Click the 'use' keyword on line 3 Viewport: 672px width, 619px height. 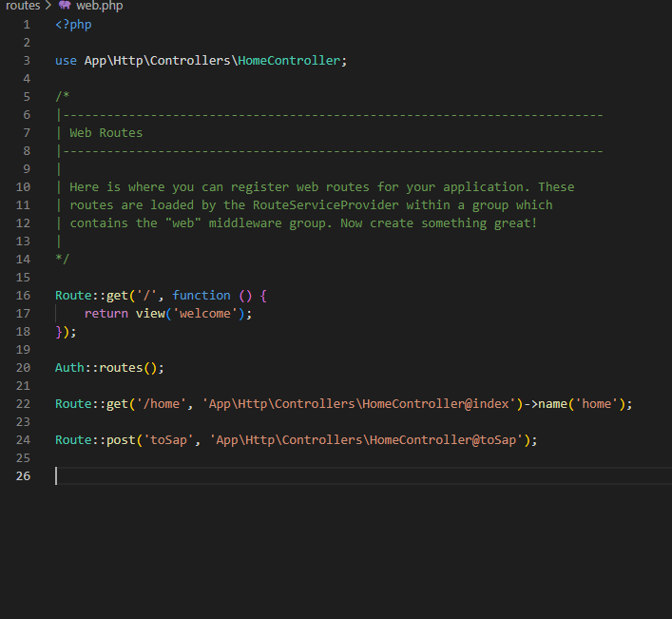click(66, 61)
